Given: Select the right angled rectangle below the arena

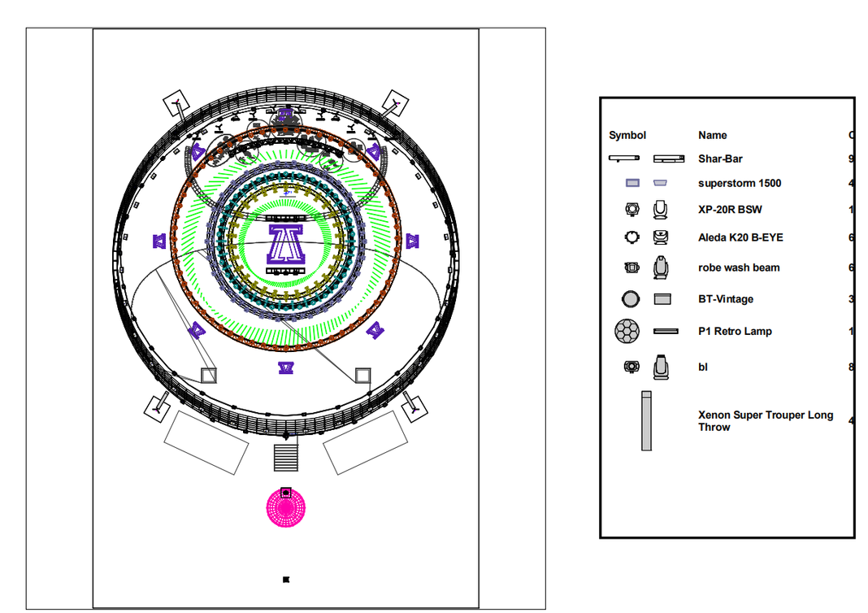Looking at the screenshot, I should tap(366, 442).
